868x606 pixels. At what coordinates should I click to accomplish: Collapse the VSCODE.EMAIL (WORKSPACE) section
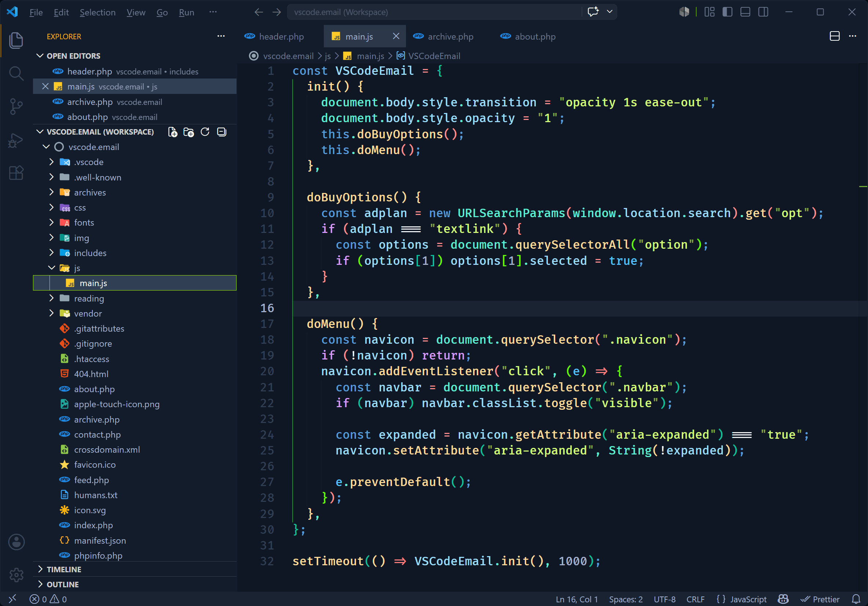40,132
